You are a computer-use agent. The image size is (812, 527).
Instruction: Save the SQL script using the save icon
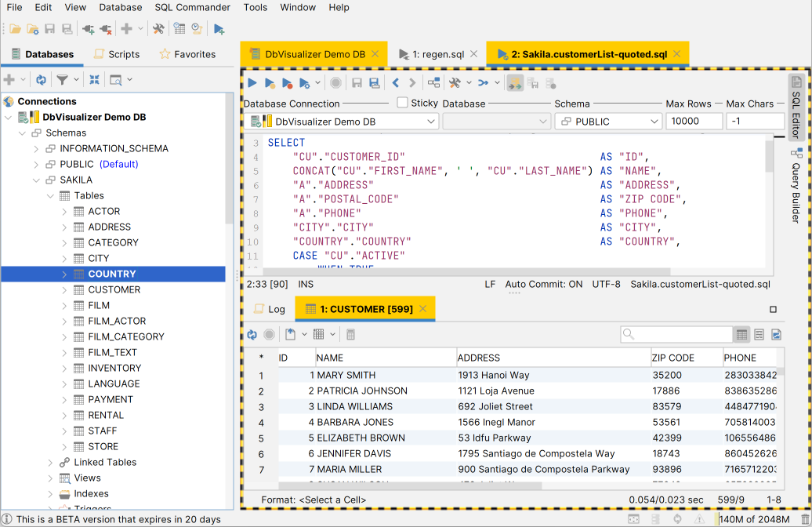[x=359, y=82]
